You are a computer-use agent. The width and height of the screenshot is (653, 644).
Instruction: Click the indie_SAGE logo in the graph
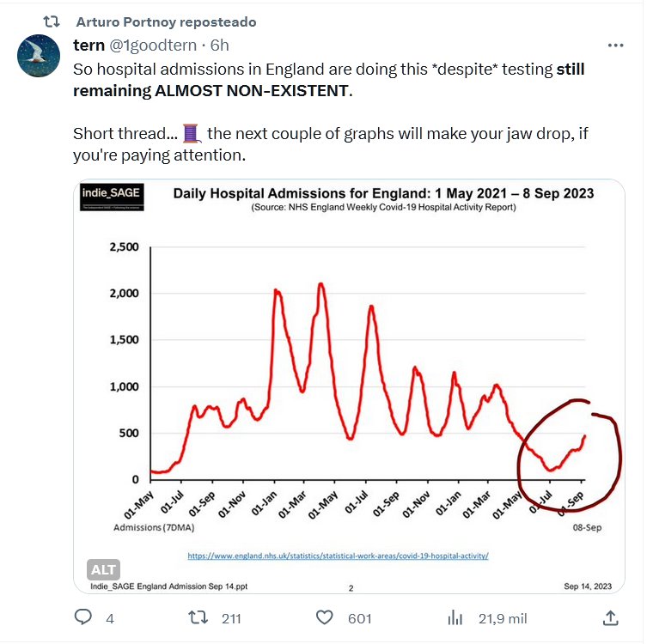(112, 197)
